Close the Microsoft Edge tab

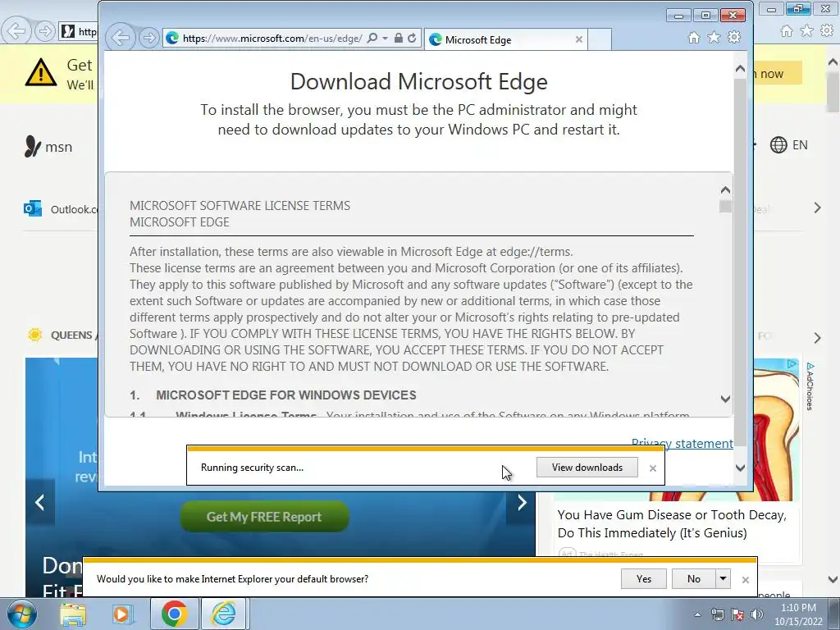tap(578, 39)
